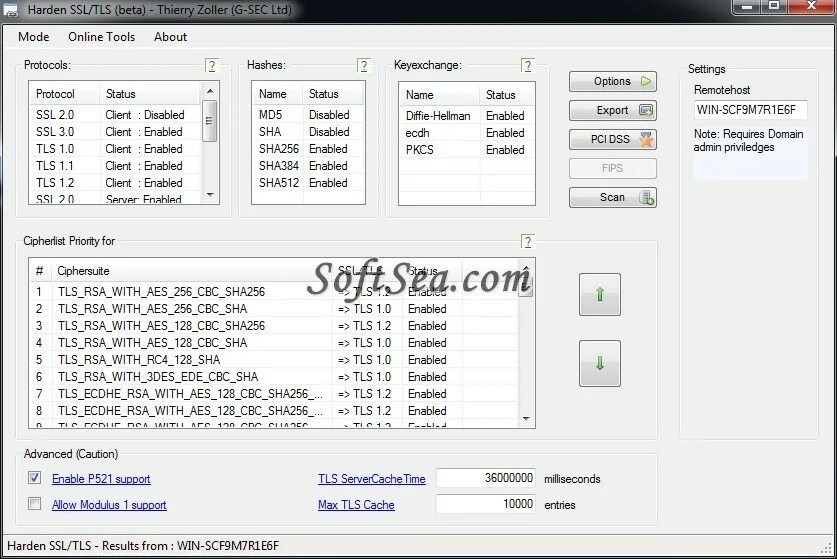Minimize the Harden SSL/TLS window
Screen dimensions: 837x559
746,6
